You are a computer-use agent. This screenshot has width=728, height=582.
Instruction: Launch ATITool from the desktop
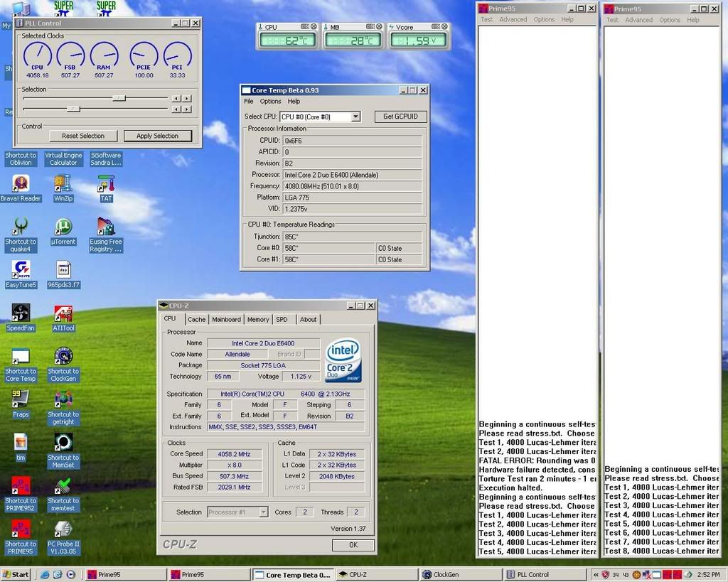point(63,313)
